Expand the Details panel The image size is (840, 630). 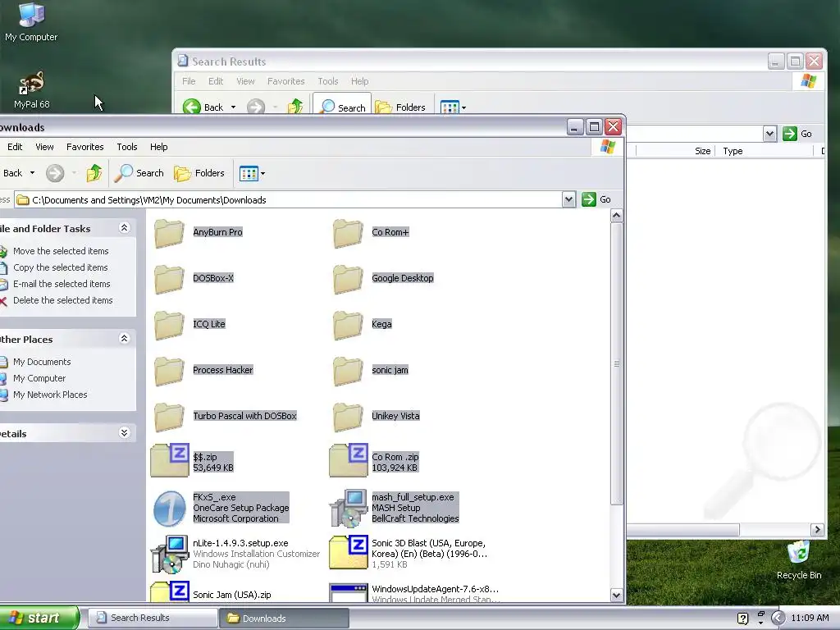(125, 433)
